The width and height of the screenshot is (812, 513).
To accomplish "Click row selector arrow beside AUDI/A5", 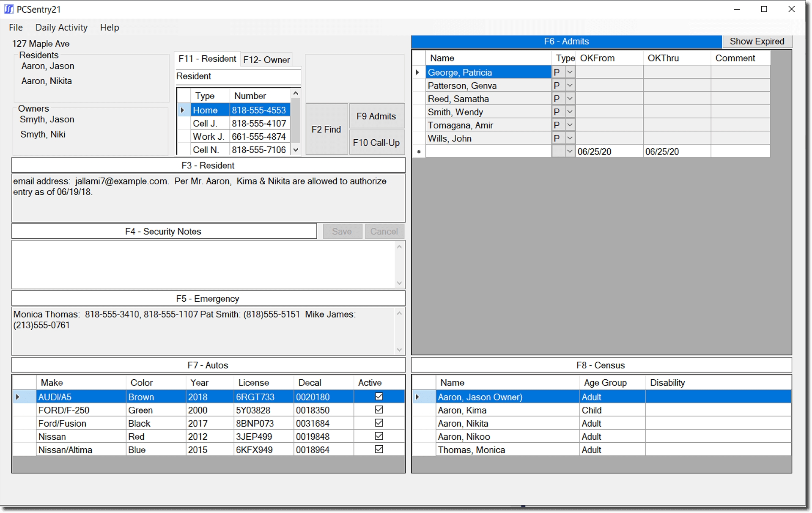I will tap(18, 397).
